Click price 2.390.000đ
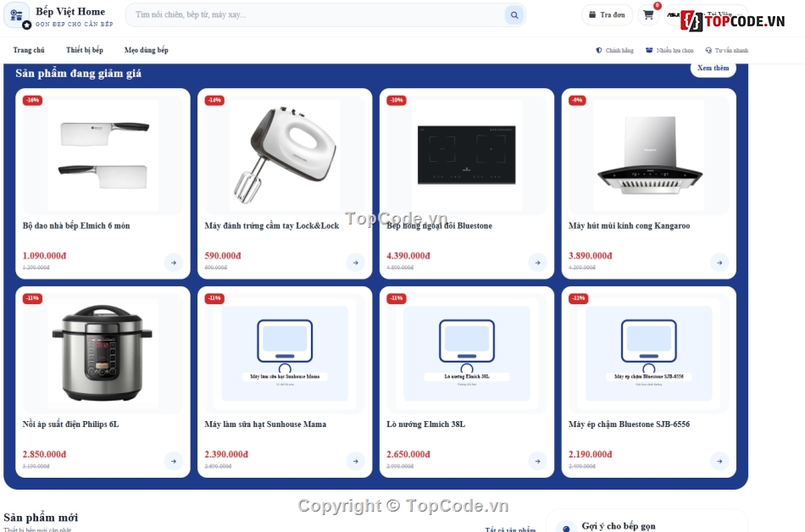805x532 pixels. click(x=226, y=454)
